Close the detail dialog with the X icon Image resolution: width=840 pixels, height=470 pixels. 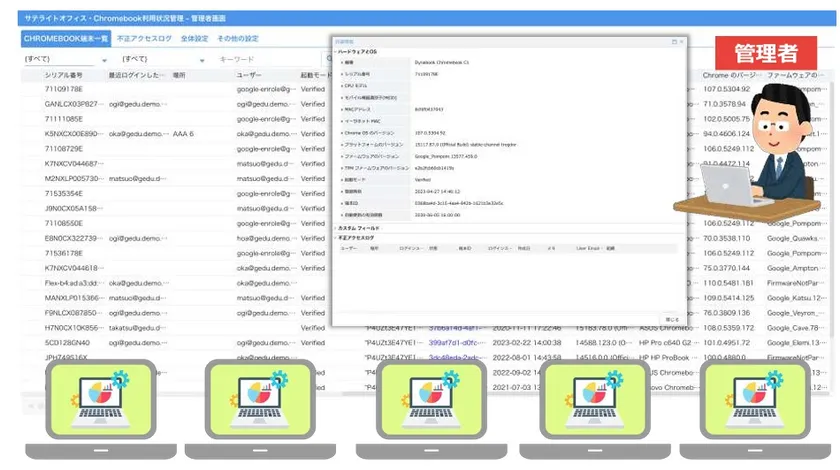683,41
